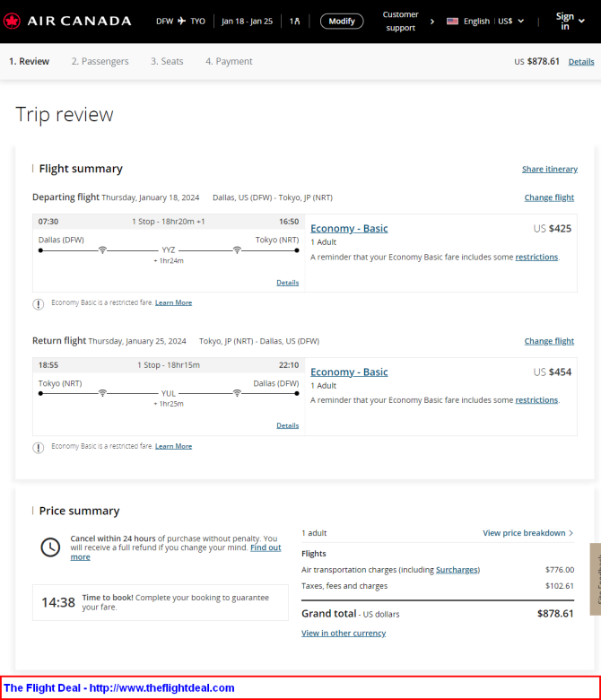The image size is (601, 700).
Task: Click the Wi-Fi icon after YUL stop
Action: tap(237, 393)
